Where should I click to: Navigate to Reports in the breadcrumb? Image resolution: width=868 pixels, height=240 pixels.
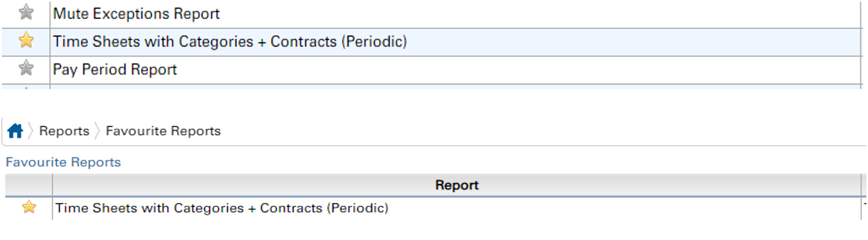tap(64, 131)
